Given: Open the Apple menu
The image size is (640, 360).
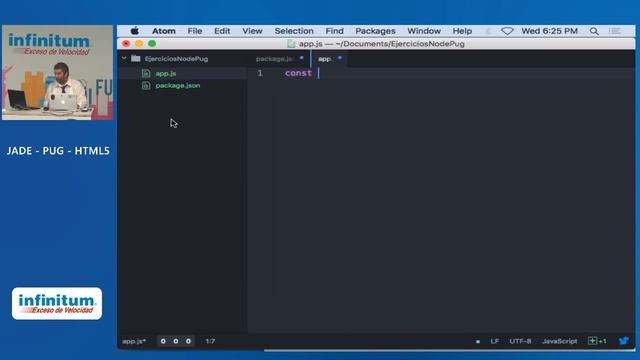Looking at the screenshot, I should (135, 31).
